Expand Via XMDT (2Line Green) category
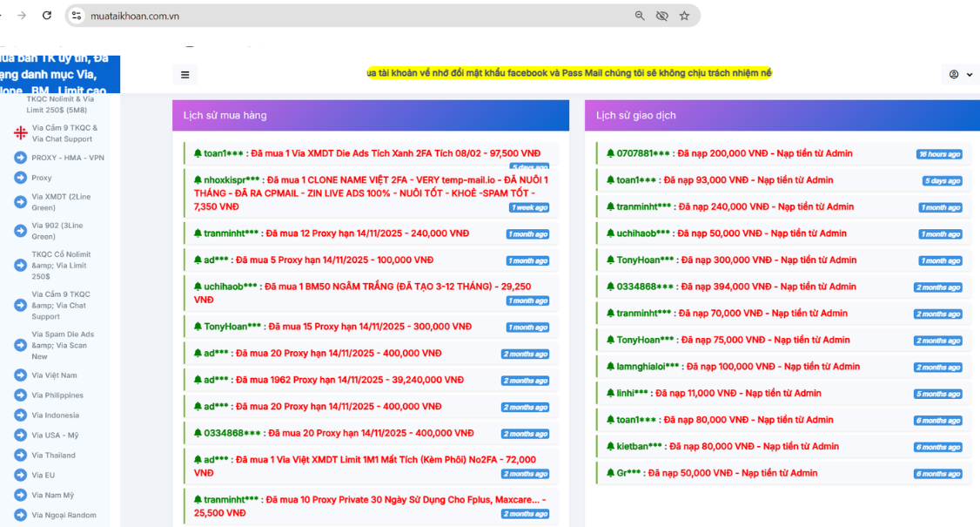The height and width of the screenshot is (527, 980). [x=61, y=202]
